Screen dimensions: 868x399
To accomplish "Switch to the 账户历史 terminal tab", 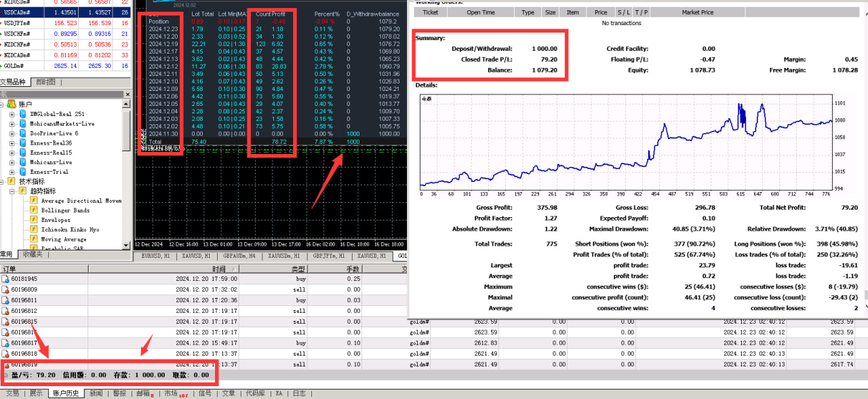I will click(x=66, y=394).
